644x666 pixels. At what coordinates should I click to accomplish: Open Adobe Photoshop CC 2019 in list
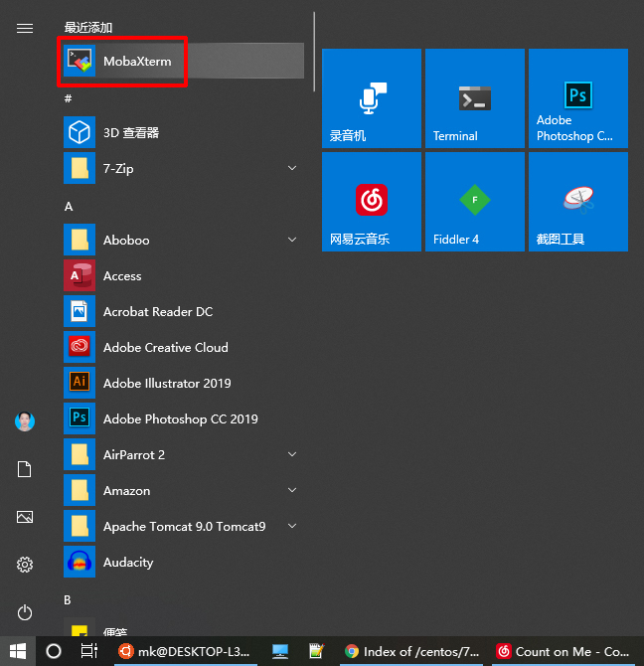tap(180, 419)
